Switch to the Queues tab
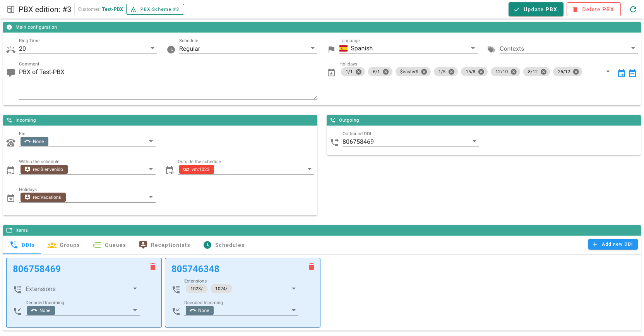The width and height of the screenshot is (644, 336). pyautogui.click(x=109, y=245)
